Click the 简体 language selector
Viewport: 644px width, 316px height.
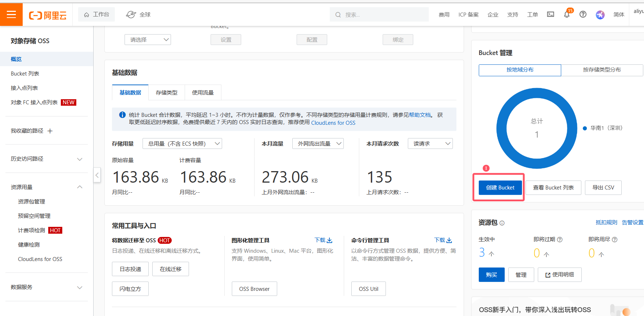click(619, 15)
